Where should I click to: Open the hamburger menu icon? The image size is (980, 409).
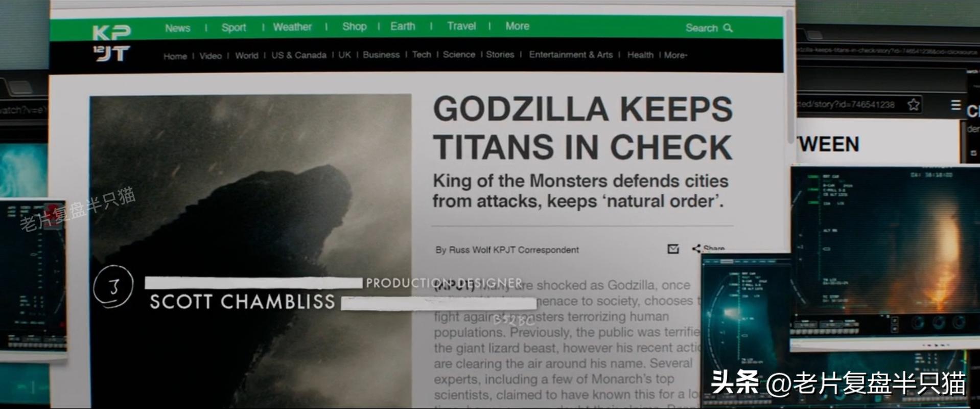pyautogui.click(x=955, y=105)
